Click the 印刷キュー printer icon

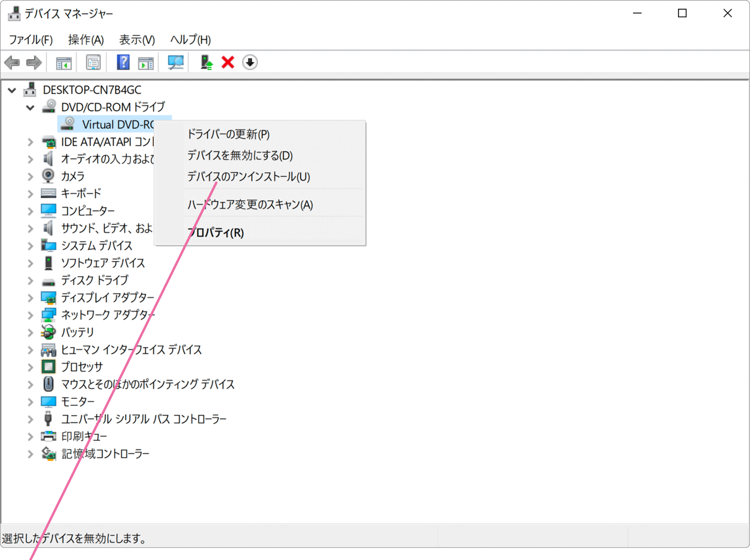[x=48, y=436]
